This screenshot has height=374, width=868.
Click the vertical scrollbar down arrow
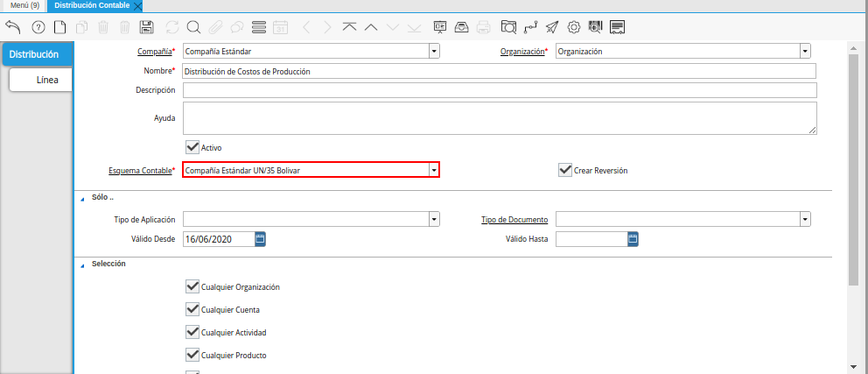point(853,367)
